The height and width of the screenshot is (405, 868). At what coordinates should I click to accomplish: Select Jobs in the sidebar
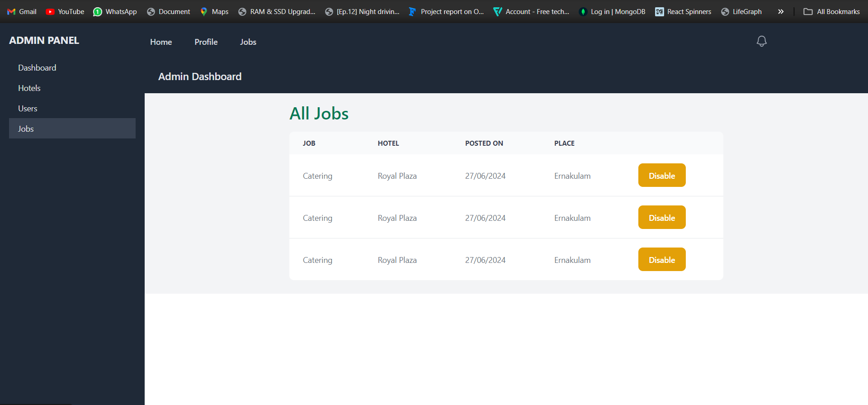click(72, 129)
